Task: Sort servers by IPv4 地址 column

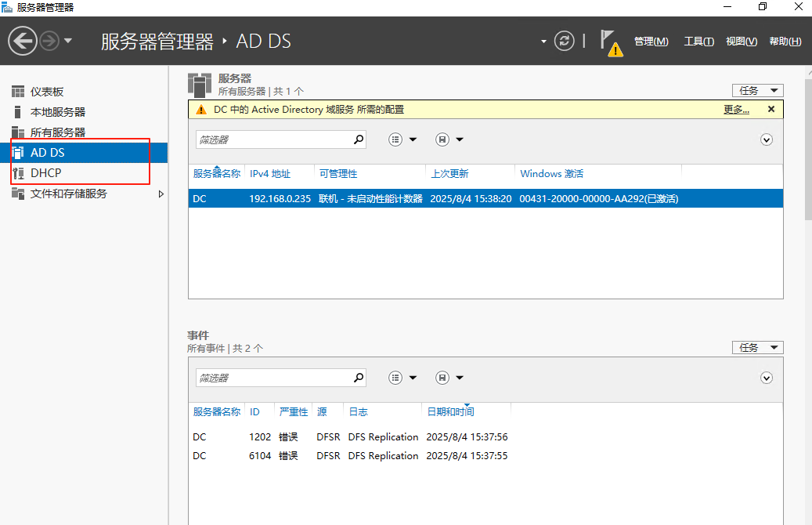Action: pos(270,174)
